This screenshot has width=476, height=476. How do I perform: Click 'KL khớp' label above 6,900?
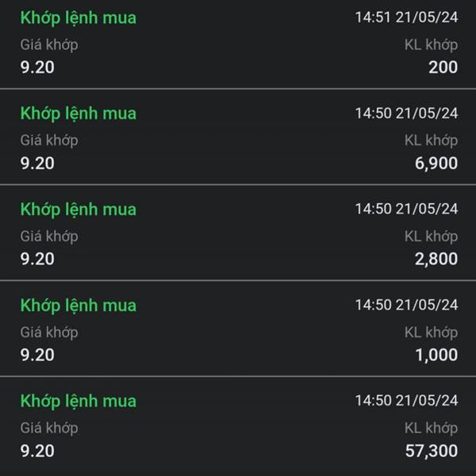click(x=431, y=141)
